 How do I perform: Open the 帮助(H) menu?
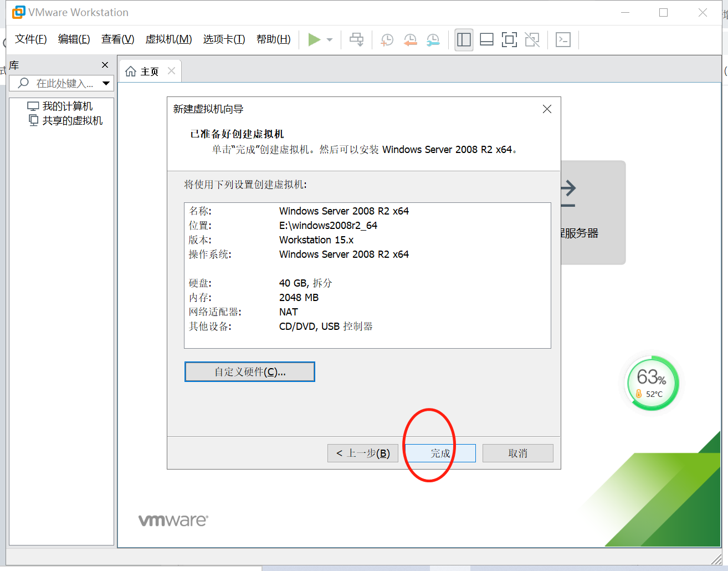(x=274, y=39)
